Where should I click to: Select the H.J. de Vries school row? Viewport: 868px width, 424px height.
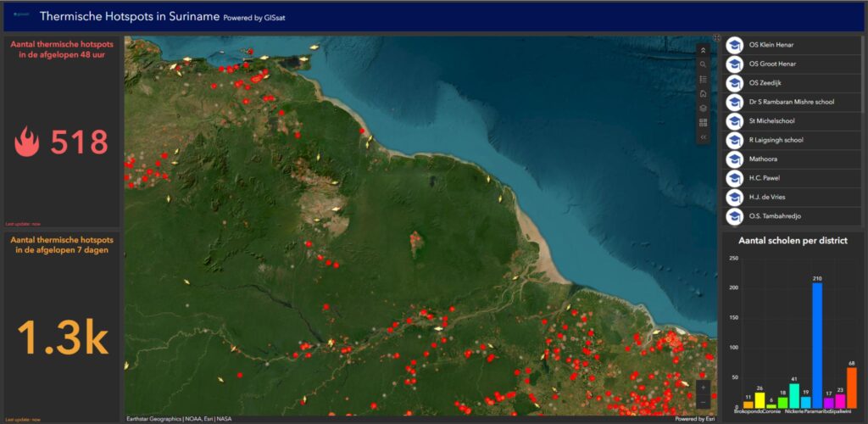(x=793, y=197)
